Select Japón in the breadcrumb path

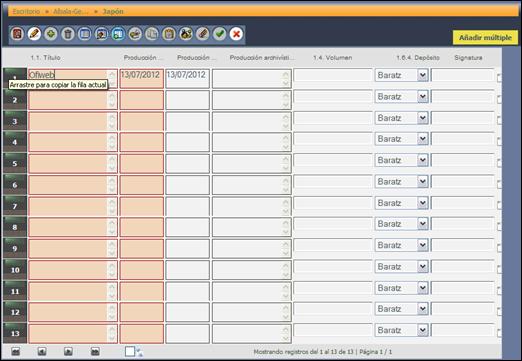click(113, 11)
